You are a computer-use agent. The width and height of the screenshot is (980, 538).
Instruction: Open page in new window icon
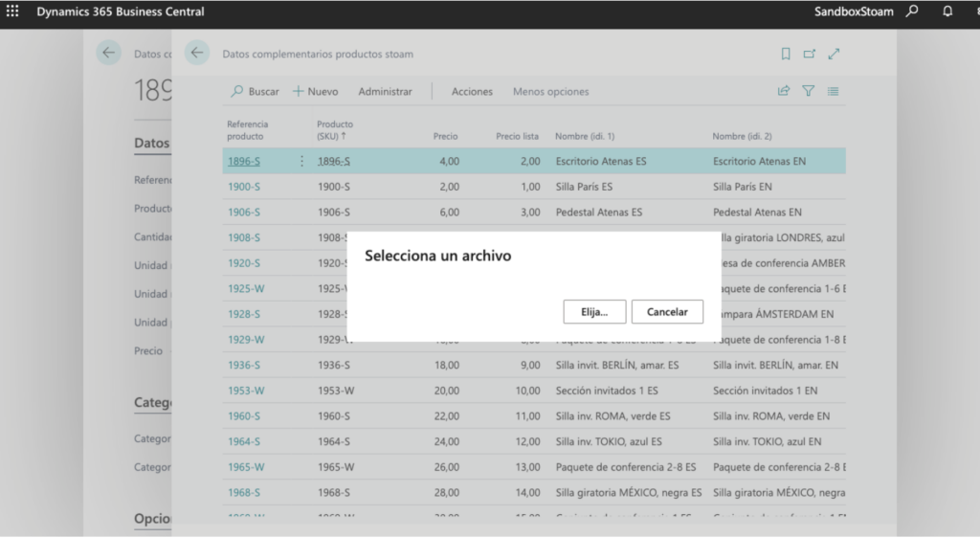click(810, 55)
